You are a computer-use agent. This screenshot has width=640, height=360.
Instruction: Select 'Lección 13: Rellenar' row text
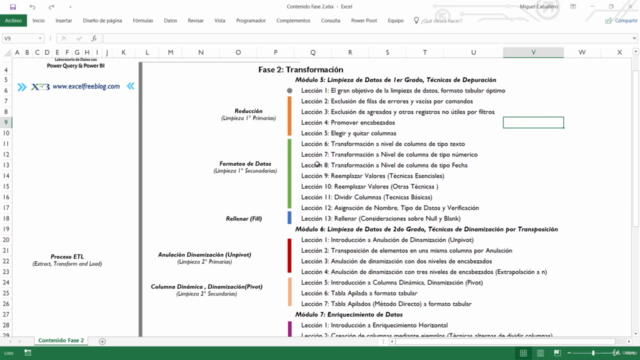(381, 218)
